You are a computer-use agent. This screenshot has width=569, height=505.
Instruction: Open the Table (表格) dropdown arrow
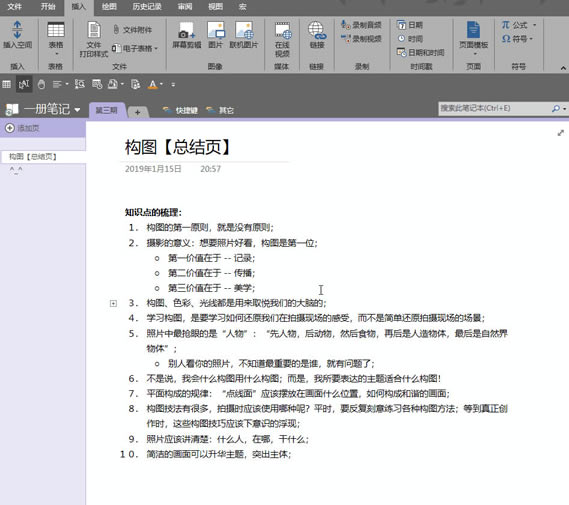tap(56, 54)
